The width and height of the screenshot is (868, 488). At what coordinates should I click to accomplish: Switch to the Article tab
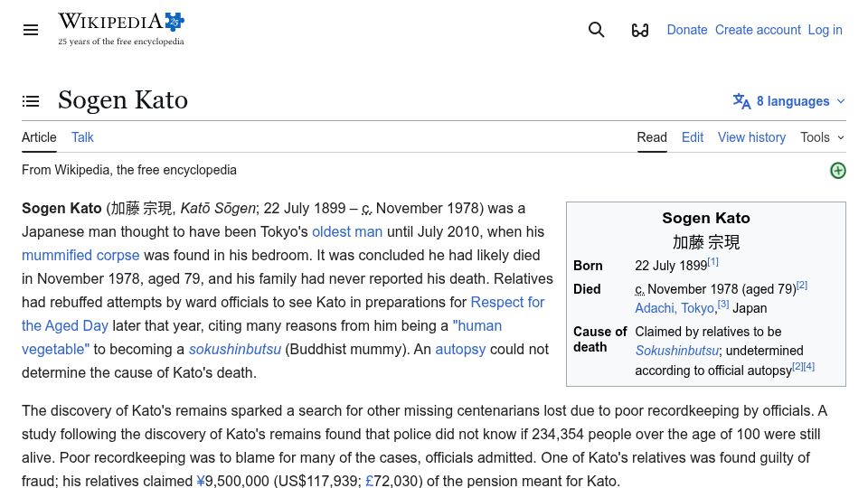point(39,137)
